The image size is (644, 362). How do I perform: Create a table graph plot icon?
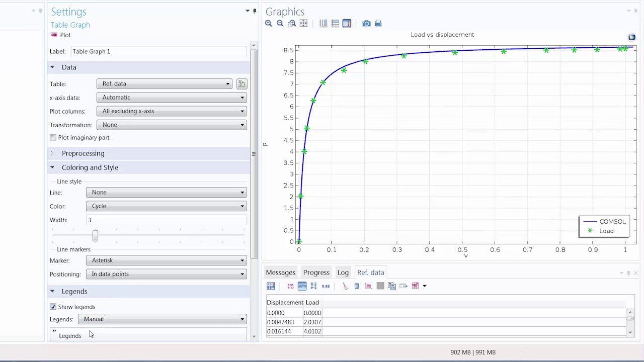[368, 286]
